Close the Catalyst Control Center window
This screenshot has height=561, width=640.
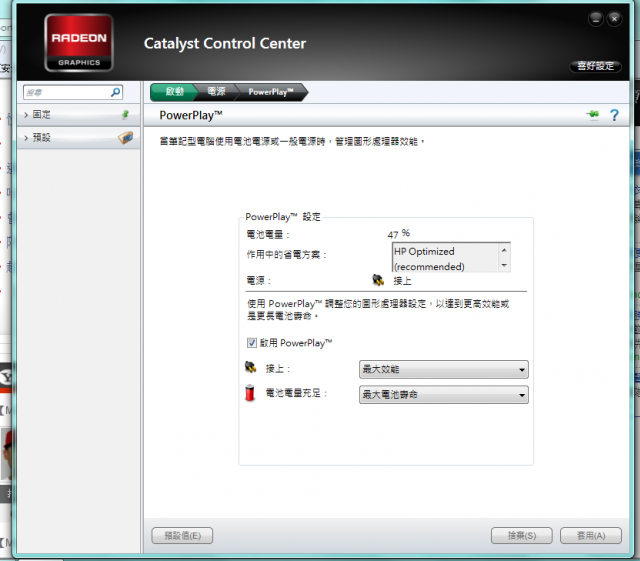(x=614, y=19)
